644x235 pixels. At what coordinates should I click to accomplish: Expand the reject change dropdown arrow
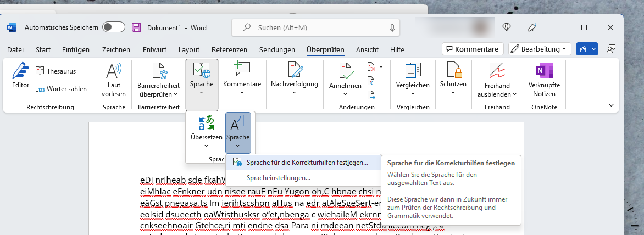click(381, 66)
